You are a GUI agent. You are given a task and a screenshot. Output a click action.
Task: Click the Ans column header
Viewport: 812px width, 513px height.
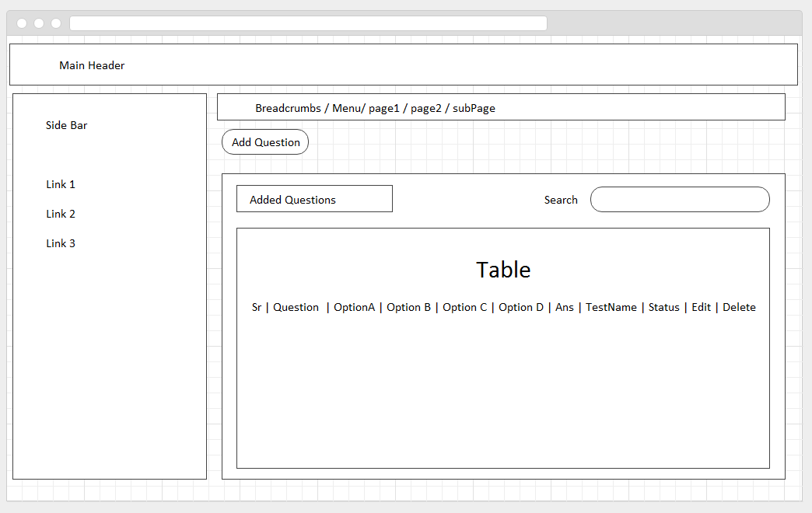coord(565,307)
